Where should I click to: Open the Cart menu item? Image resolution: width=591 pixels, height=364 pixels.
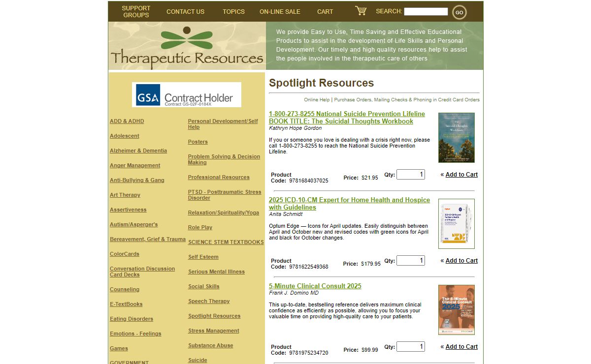coord(325,11)
